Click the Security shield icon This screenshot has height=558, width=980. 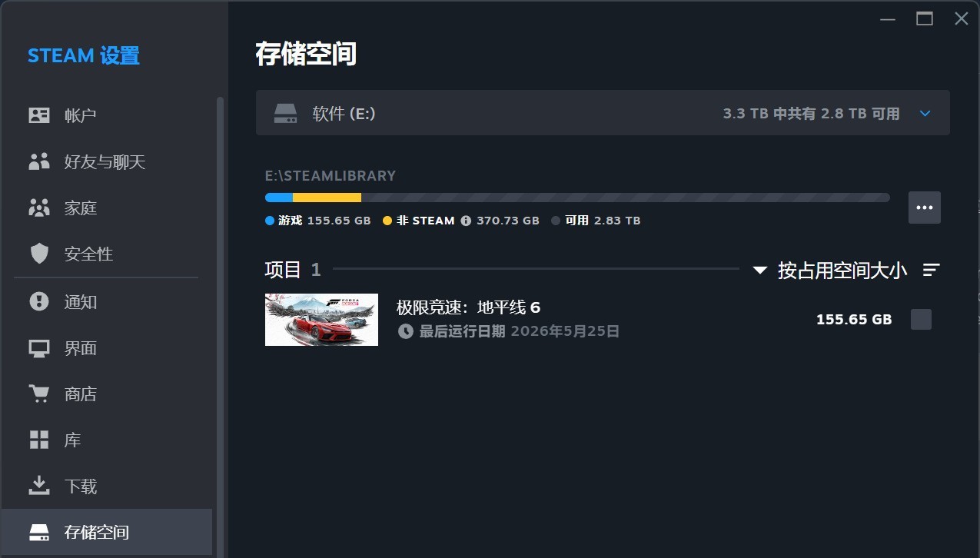[x=38, y=254]
